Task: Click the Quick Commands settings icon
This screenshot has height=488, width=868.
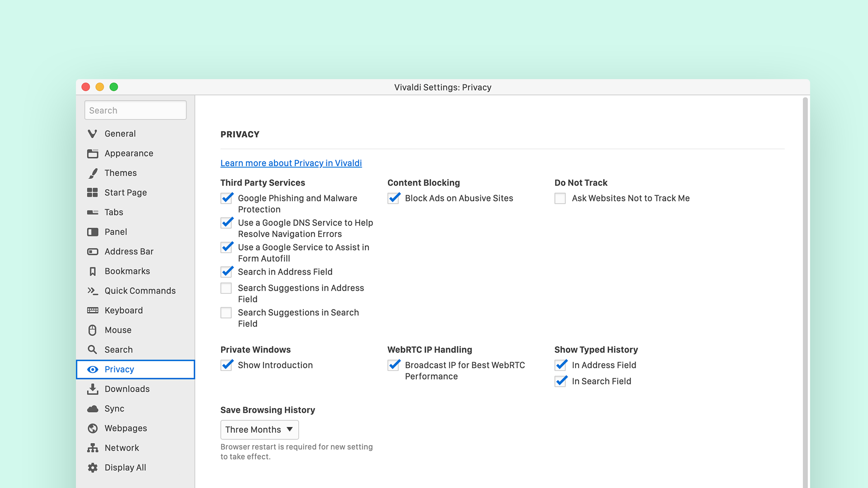Action: click(x=93, y=291)
